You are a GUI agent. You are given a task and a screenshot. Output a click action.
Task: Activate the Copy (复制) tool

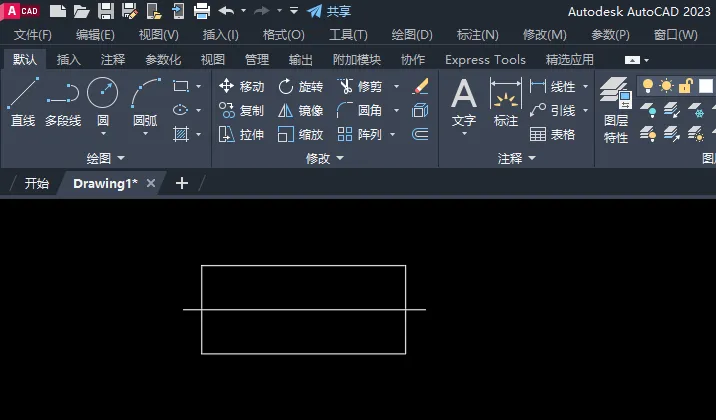pyautogui.click(x=242, y=110)
